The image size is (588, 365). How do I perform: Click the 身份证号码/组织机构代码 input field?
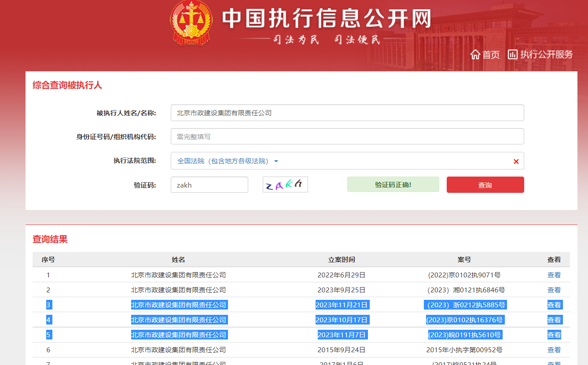click(347, 136)
